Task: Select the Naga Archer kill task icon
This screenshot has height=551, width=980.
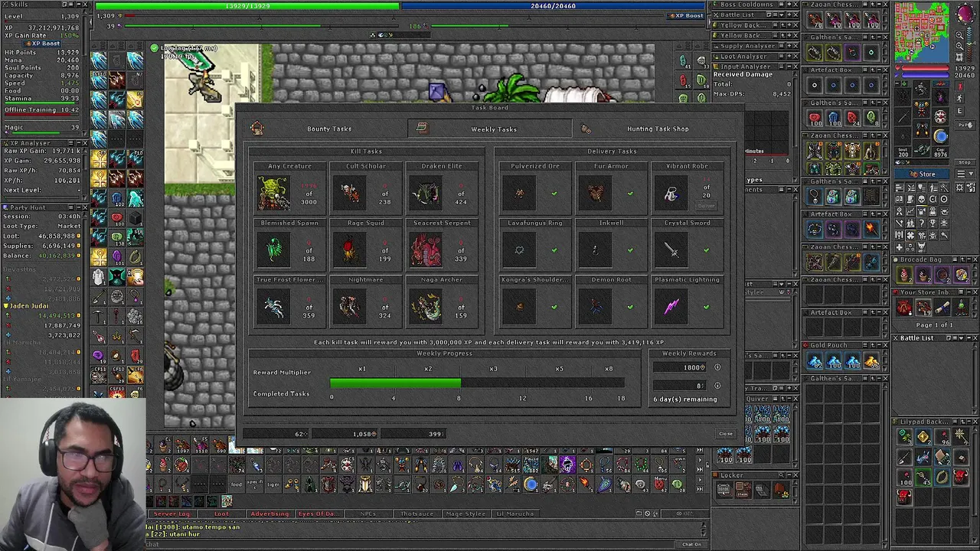Action: point(426,307)
